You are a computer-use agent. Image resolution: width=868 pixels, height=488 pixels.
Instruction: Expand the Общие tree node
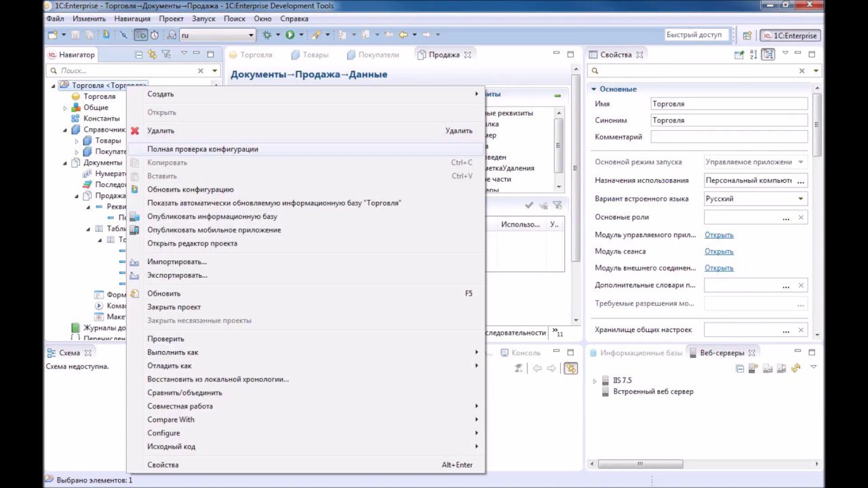pyautogui.click(x=66, y=108)
